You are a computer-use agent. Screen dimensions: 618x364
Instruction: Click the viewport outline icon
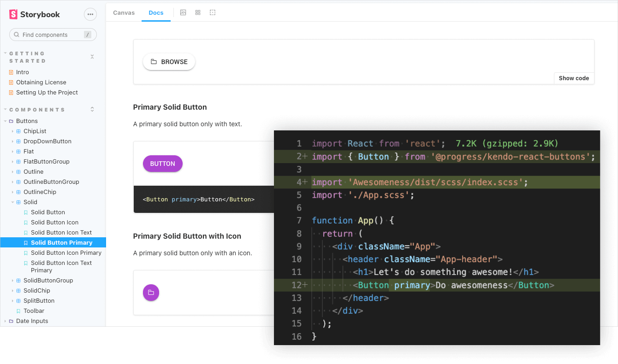click(213, 12)
